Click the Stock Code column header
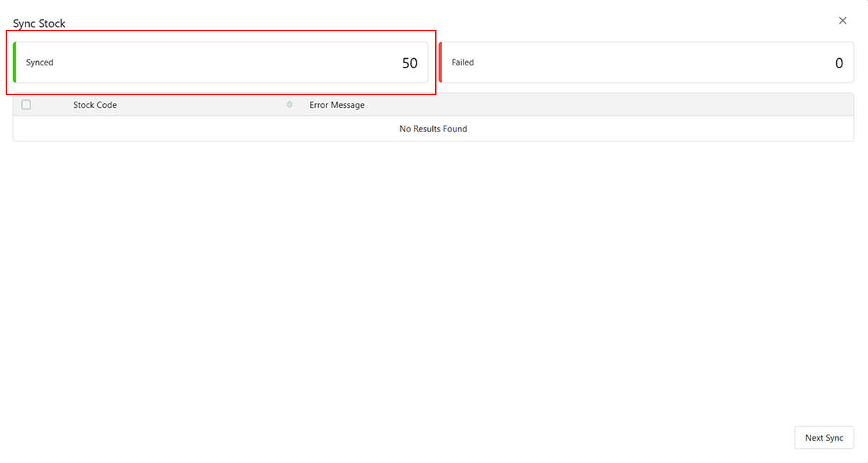 click(x=95, y=105)
